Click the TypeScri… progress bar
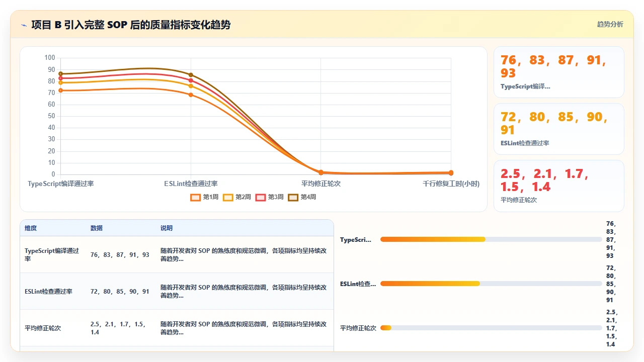This screenshot has width=644, height=362. click(491, 239)
